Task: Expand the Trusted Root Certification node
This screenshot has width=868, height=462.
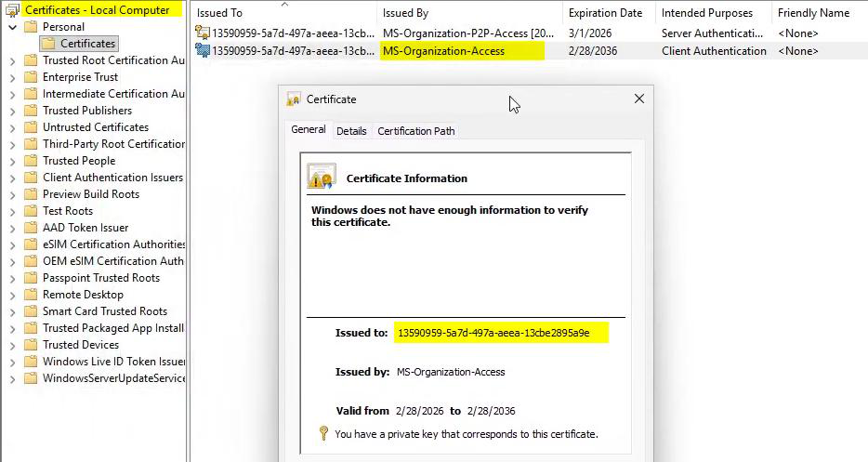Action: coord(12,61)
